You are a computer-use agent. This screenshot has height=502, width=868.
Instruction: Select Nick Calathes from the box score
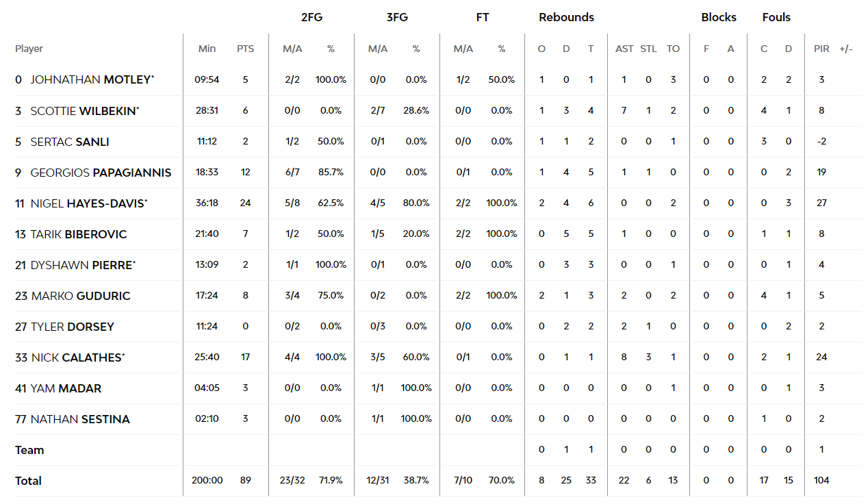tap(77, 357)
